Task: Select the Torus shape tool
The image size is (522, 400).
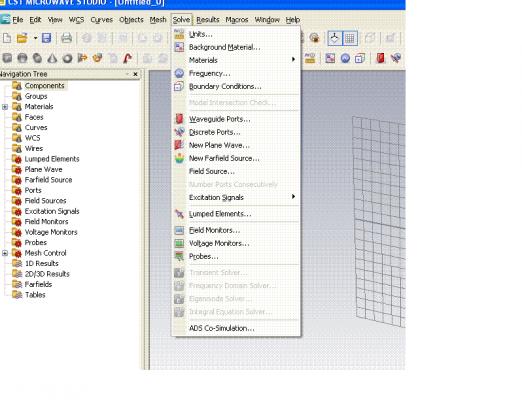Action: tap(67, 58)
